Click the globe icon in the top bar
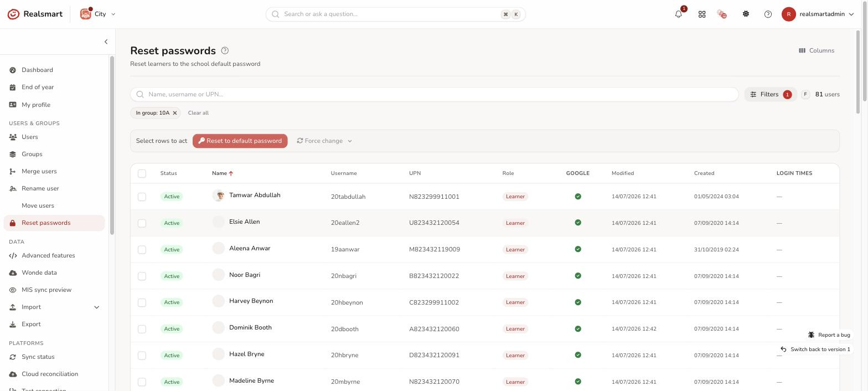 [722, 14]
